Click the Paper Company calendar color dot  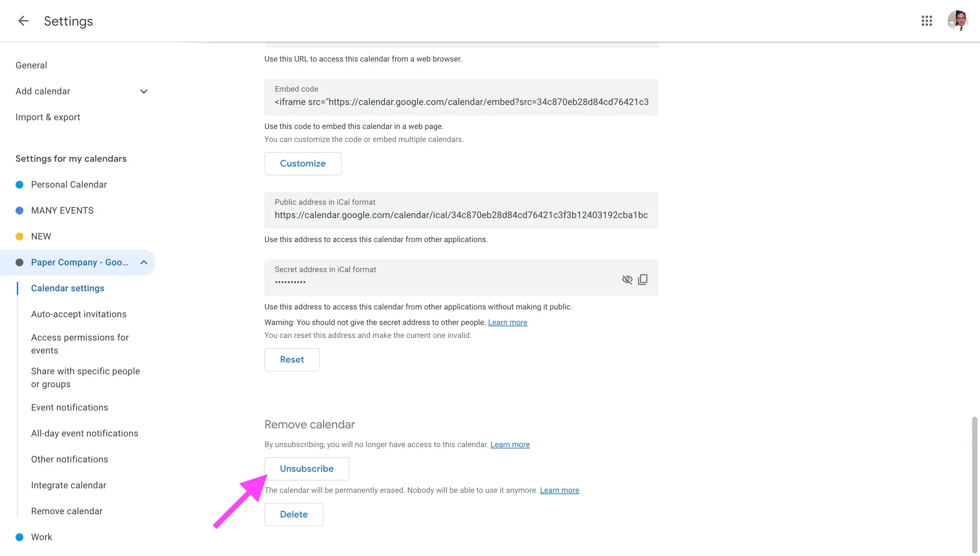(19, 262)
